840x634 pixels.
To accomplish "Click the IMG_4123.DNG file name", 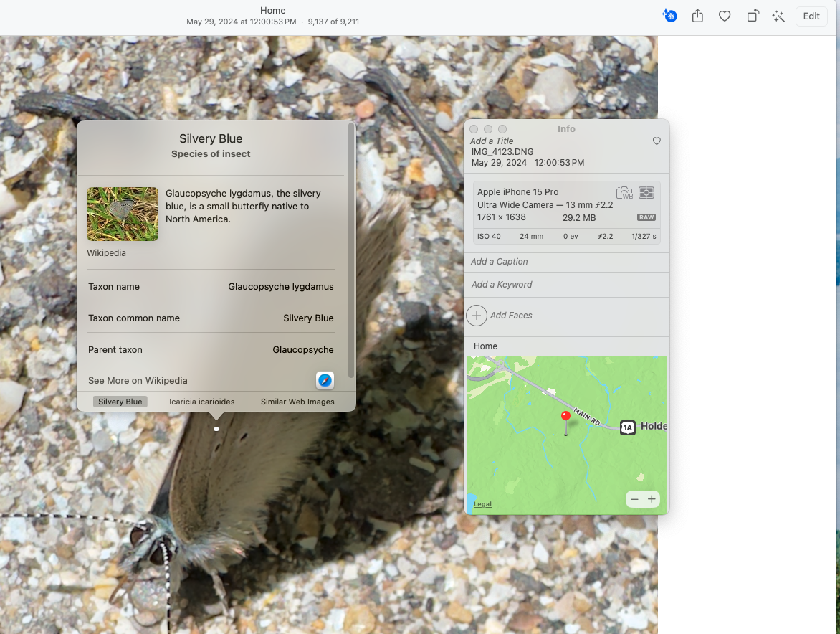I will click(x=502, y=151).
